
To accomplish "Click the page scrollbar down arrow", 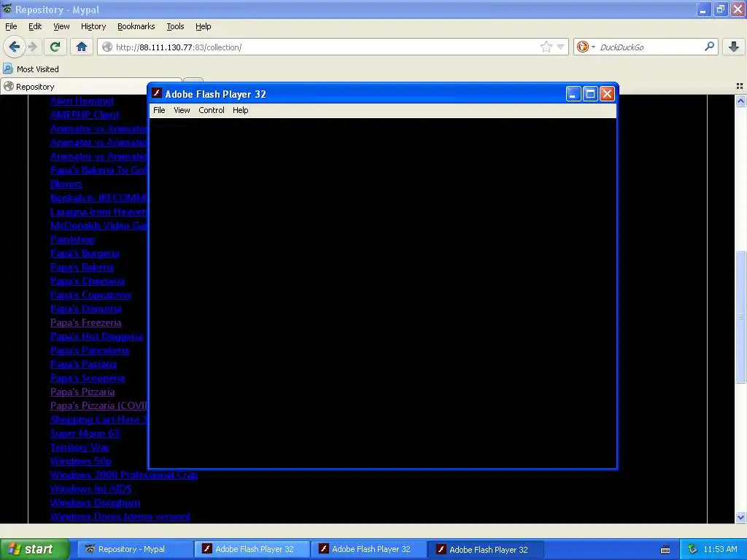I will point(741,517).
